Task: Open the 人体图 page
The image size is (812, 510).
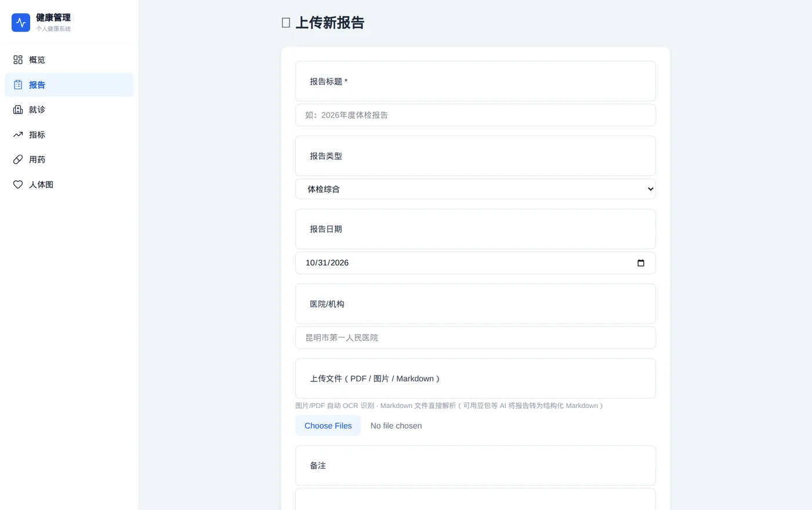Action: coord(69,184)
